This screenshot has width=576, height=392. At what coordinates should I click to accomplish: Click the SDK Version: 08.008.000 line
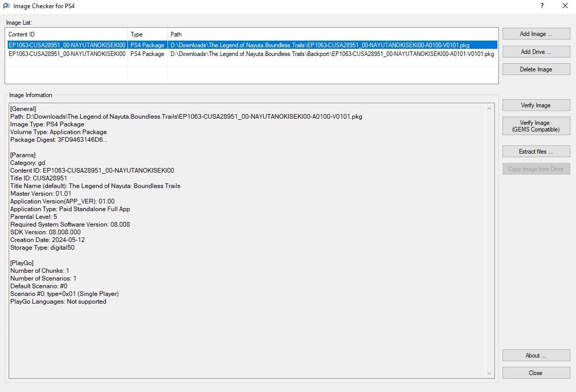[46, 232]
